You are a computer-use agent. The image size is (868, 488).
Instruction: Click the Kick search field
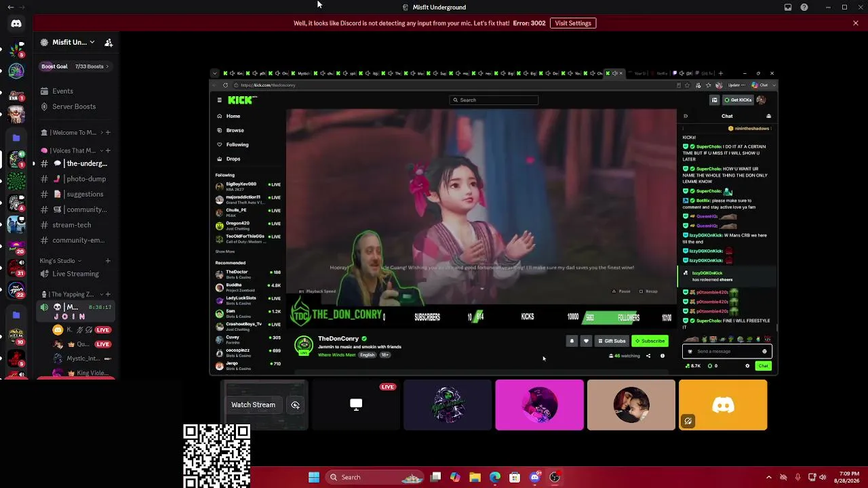[x=494, y=100]
